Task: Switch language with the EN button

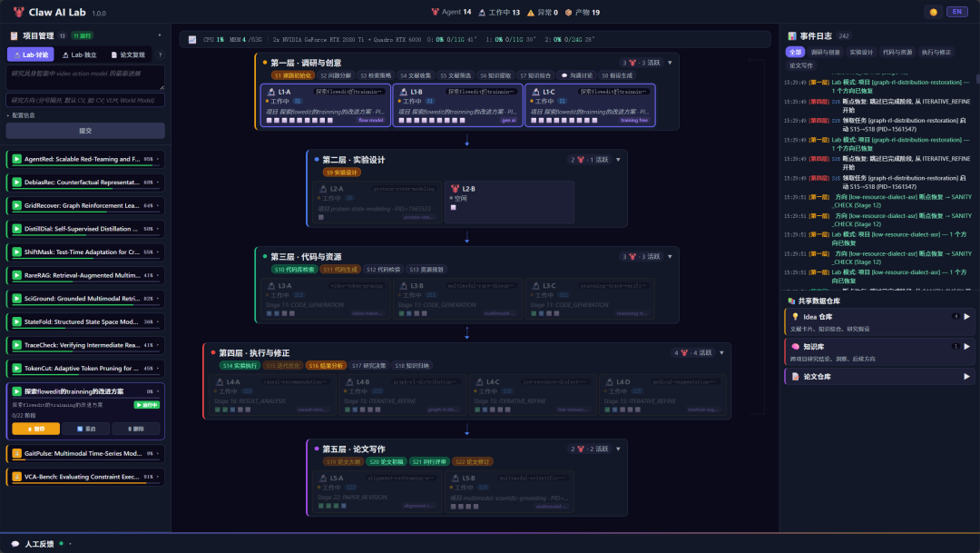Action: point(956,12)
